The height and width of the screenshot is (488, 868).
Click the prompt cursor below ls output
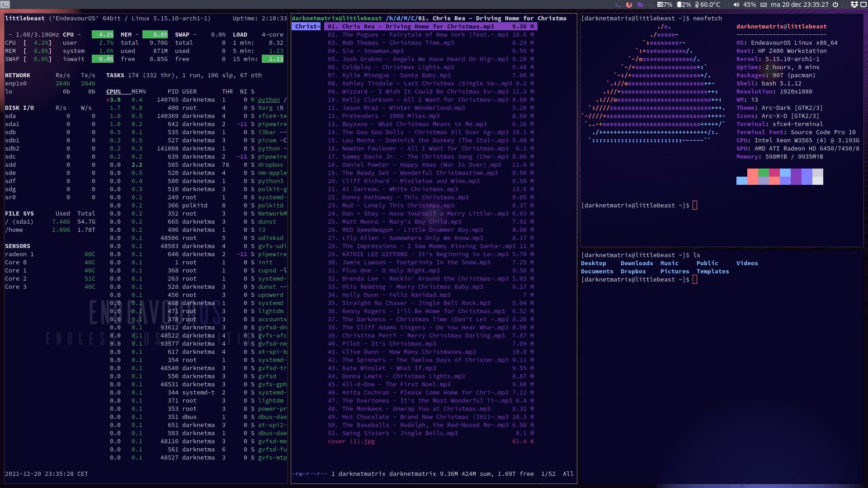695,280
